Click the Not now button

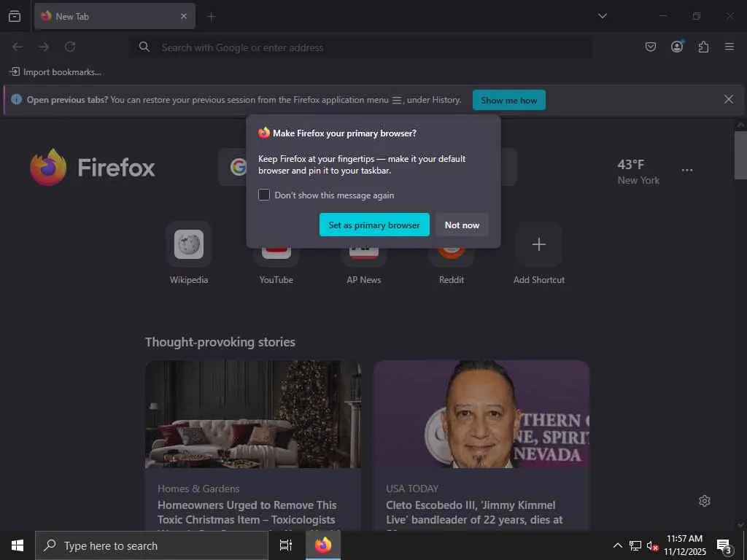coord(462,225)
